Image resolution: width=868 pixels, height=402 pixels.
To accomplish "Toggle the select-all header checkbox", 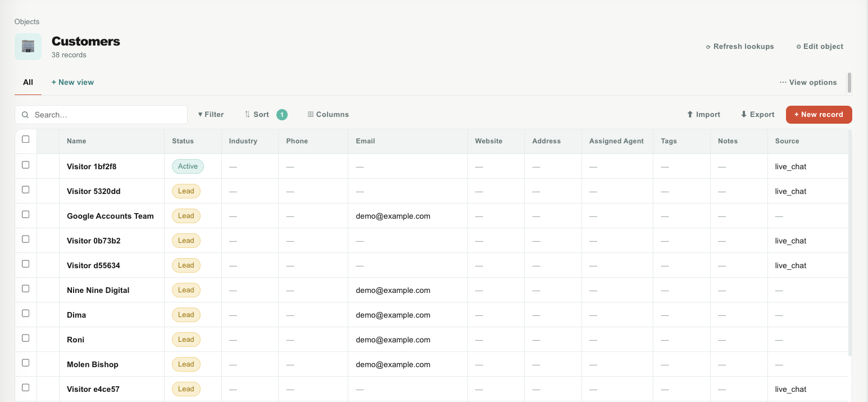I will click(25, 139).
